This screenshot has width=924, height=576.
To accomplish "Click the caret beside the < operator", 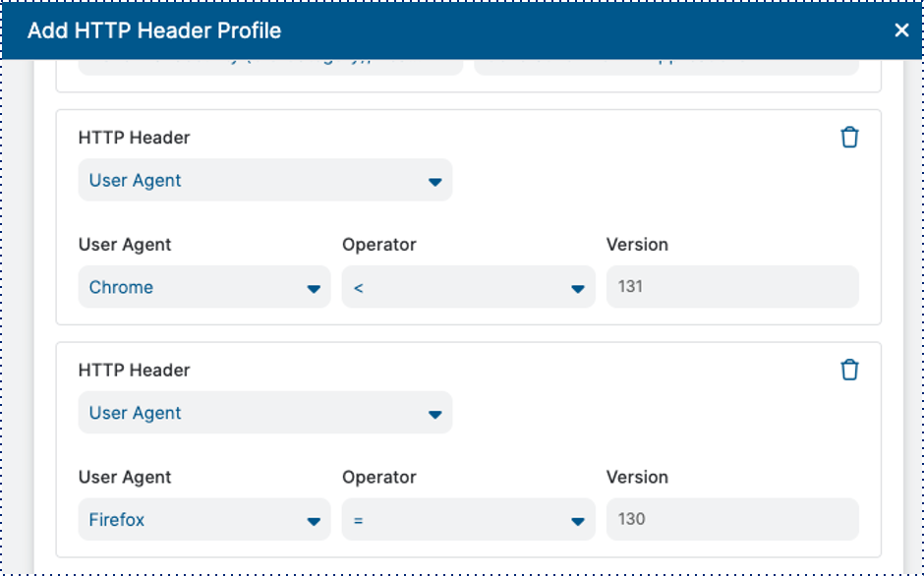I will [578, 289].
